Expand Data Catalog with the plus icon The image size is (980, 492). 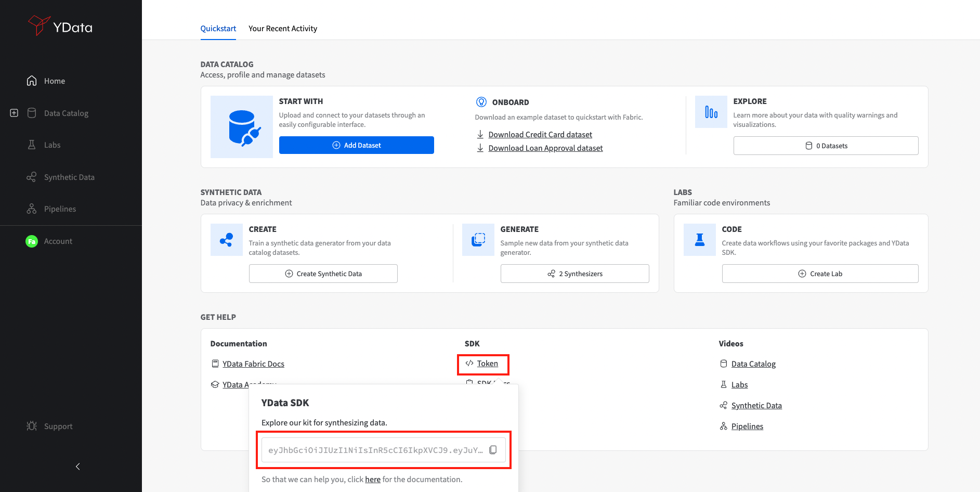coord(14,113)
